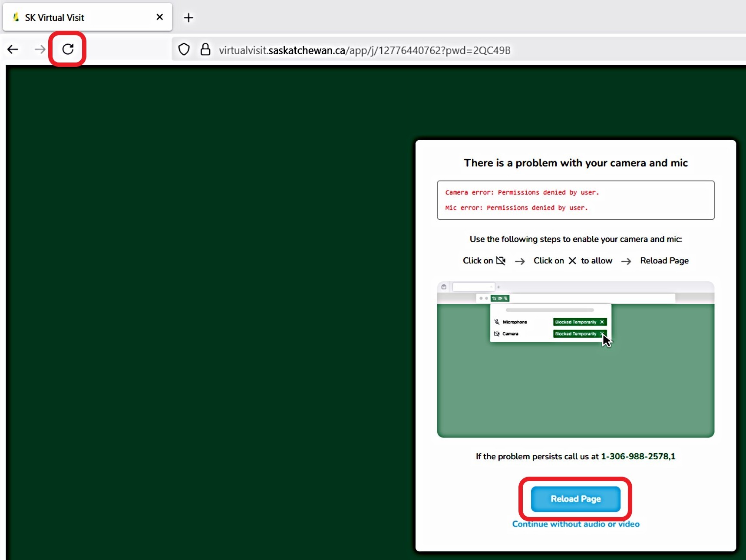
Task: Click the camera and mic error message box
Action: [x=575, y=200]
